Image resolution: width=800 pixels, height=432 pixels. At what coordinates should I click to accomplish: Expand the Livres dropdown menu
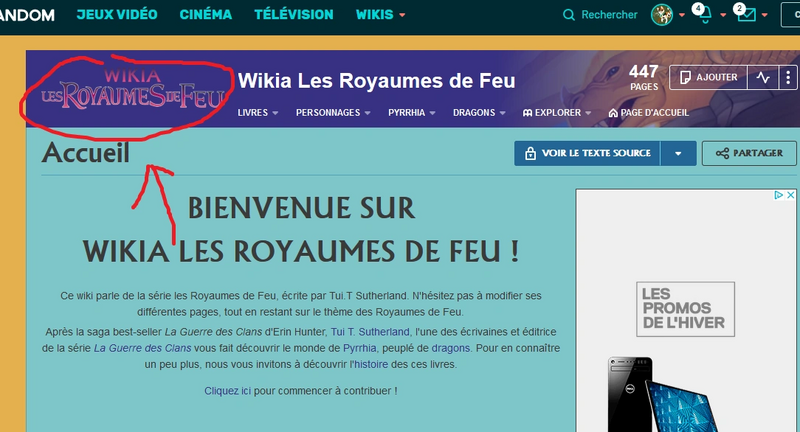tap(258, 113)
